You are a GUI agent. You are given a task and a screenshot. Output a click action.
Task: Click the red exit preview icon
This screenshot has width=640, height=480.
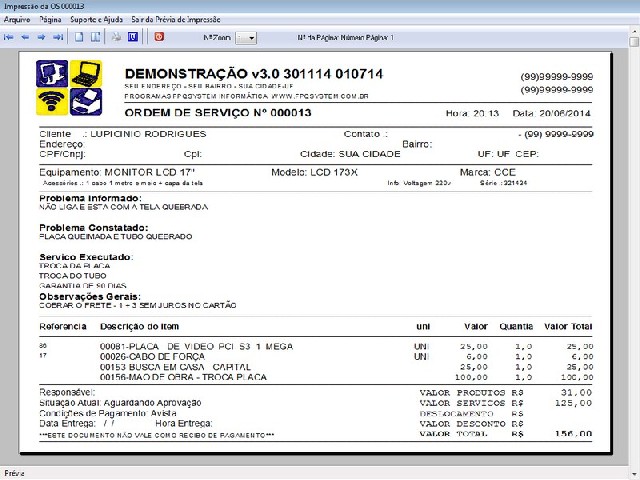[158, 37]
